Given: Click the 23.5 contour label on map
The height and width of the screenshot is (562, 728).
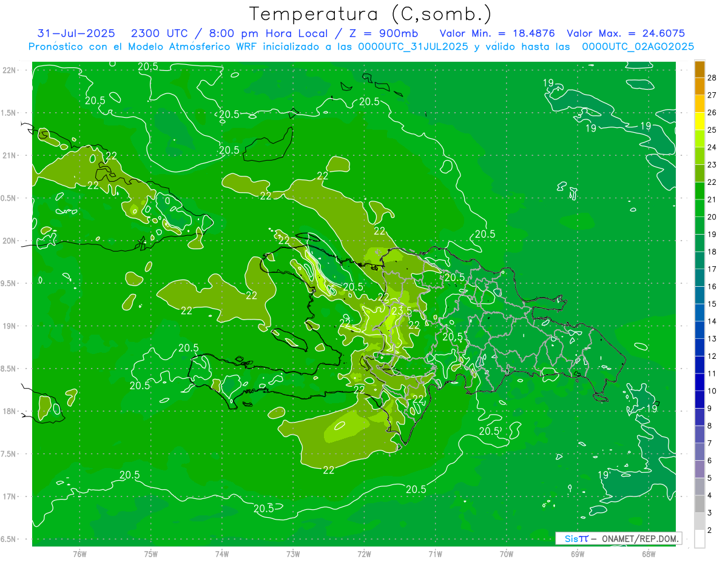Looking at the screenshot, I should pyautogui.click(x=401, y=311).
